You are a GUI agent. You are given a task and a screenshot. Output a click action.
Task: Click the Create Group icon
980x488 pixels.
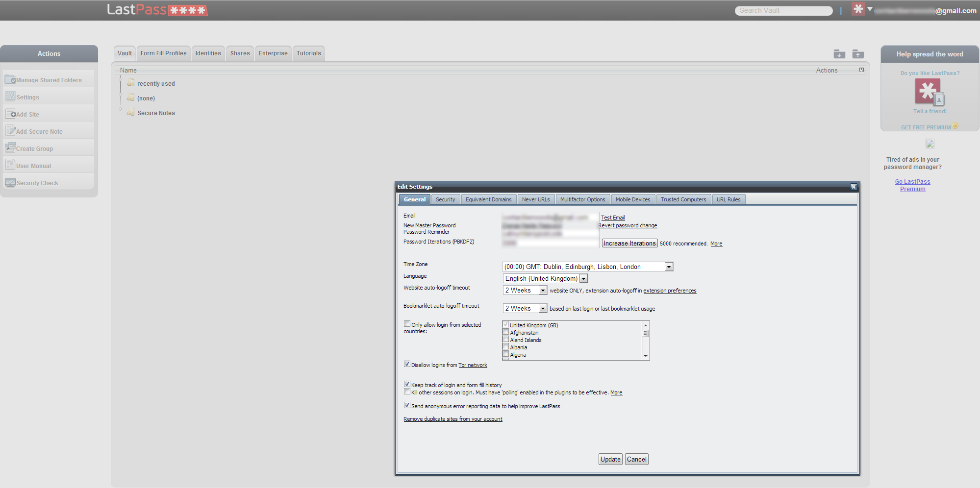[x=10, y=147]
